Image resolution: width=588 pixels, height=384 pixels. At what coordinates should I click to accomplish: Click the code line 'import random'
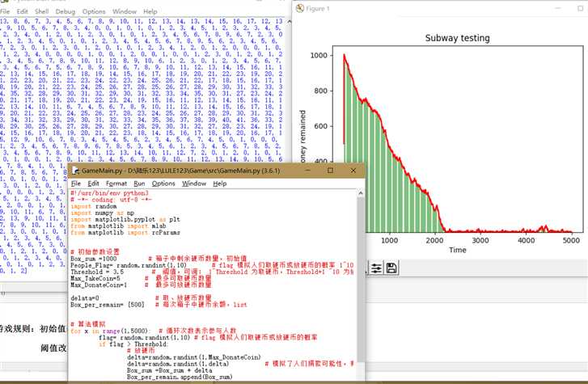coord(94,206)
